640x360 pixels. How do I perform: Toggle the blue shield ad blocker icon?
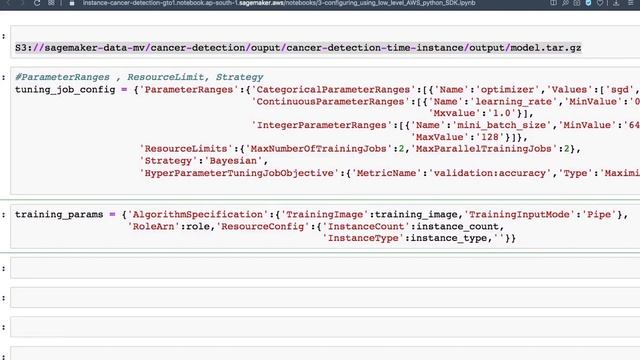coord(588,3)
